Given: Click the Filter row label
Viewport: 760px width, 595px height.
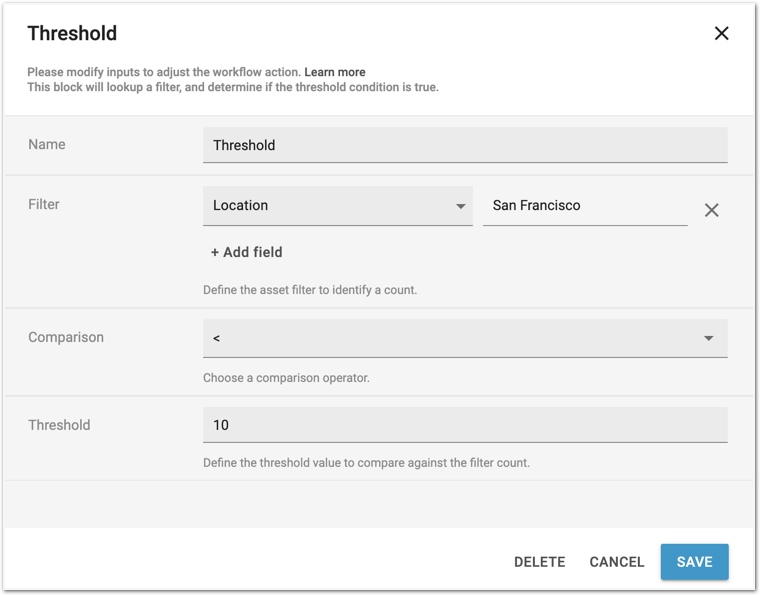Looking at the screenshot, I should pos(44,204).
